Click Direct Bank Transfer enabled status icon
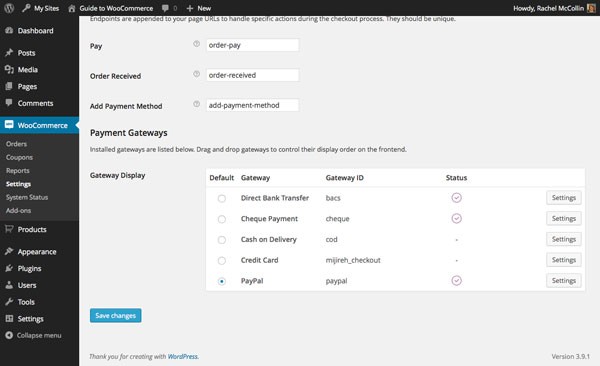The height and width of the screenshot is (366, 600). pyautogui.click(x=457, y=198)
